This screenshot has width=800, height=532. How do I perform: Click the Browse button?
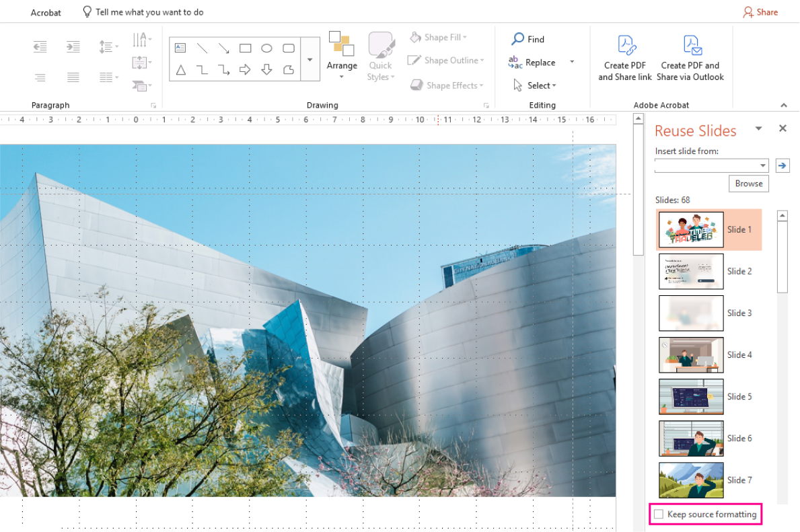pyautogui.click(x=748, y=184)
